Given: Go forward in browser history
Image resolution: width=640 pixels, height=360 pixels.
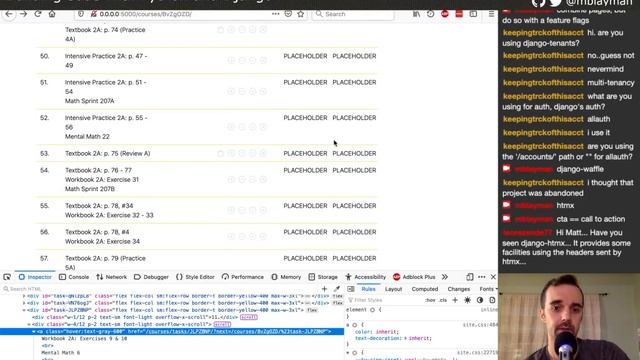Looking at the screenshot, I should (x=23, y=14).
